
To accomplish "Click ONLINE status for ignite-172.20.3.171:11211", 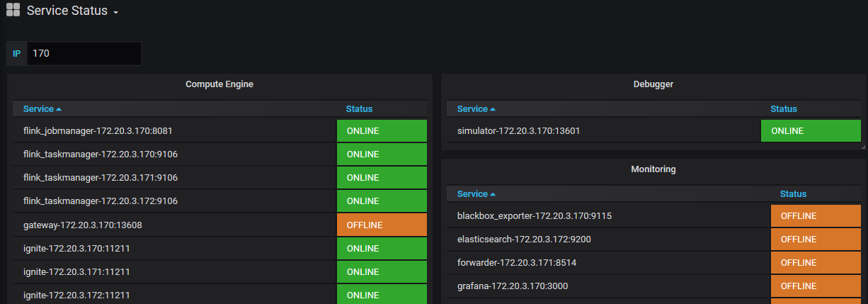I will pyautogui.click(x=382, y=272).
